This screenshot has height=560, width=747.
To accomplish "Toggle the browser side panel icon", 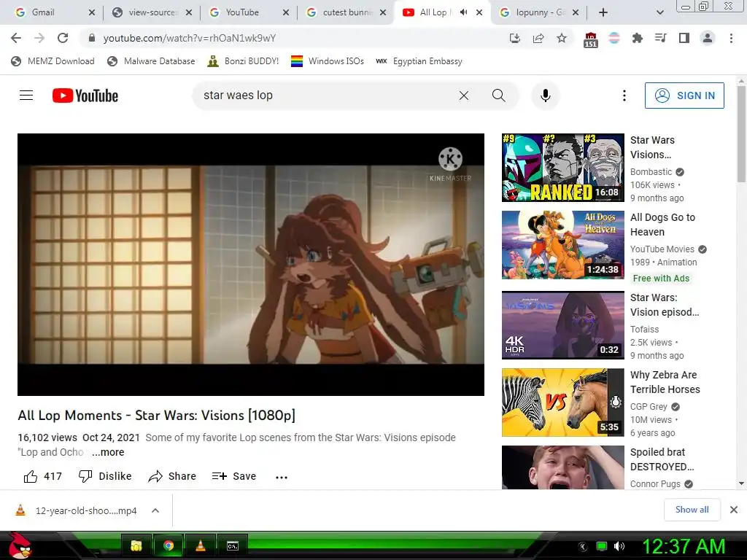I will (684, 38).
